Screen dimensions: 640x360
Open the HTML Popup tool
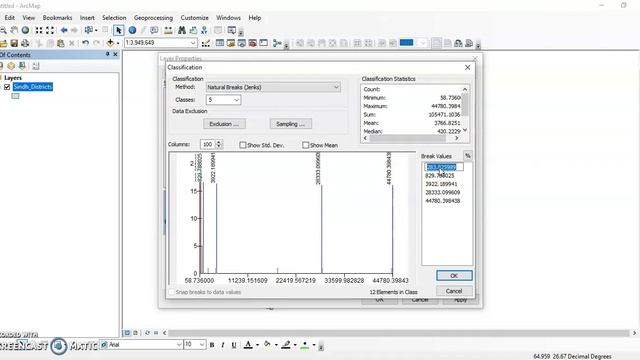click(x=154, y=30)
